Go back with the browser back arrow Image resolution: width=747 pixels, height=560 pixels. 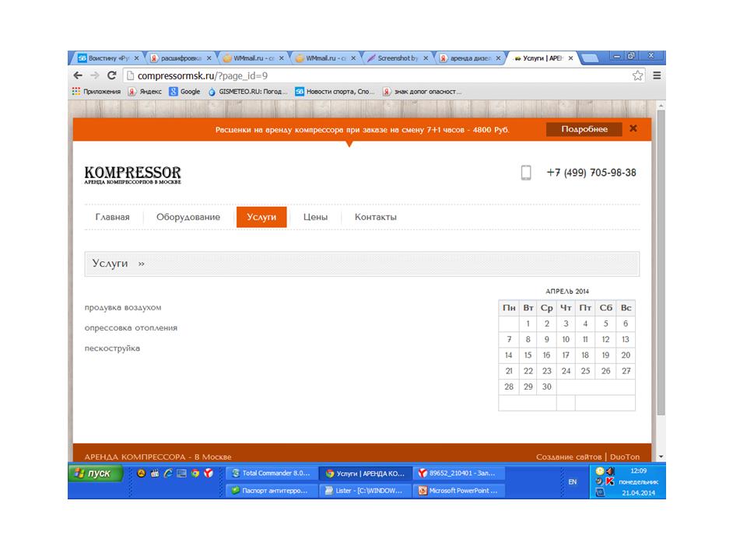[x=78, y=75]
